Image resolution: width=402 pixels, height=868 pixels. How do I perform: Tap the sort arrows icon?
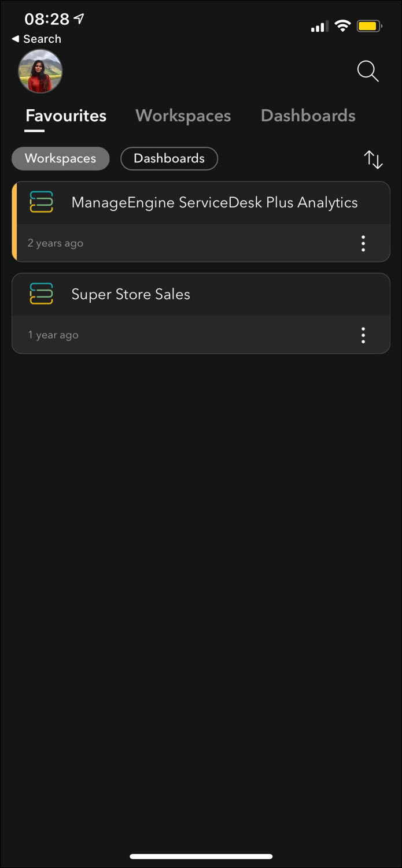[373, 159]
